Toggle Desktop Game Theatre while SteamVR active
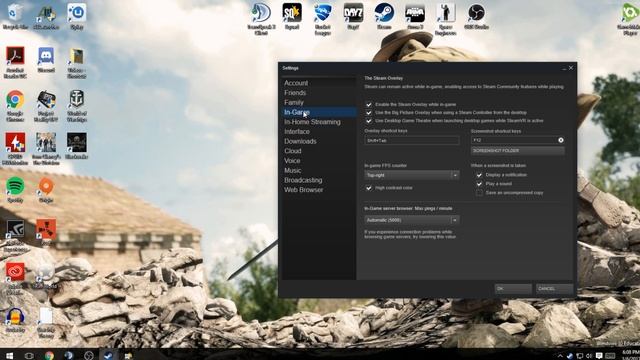 (x=369, y=121)
